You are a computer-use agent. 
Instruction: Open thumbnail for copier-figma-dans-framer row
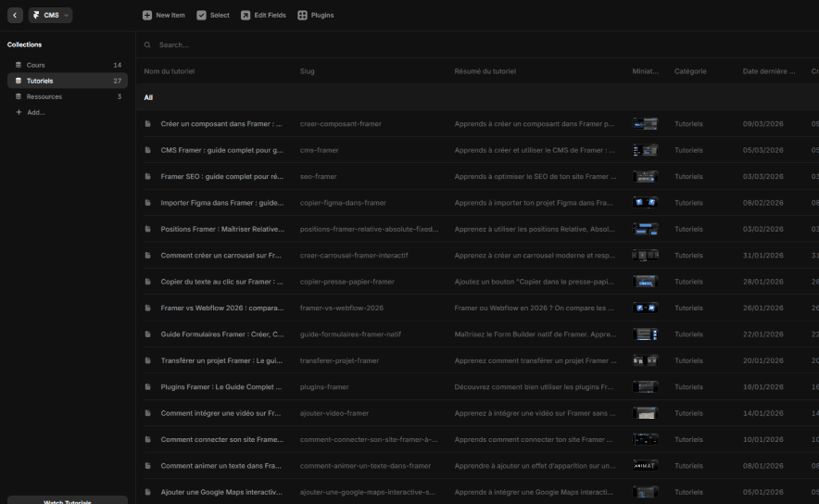(x=645, y=203)
